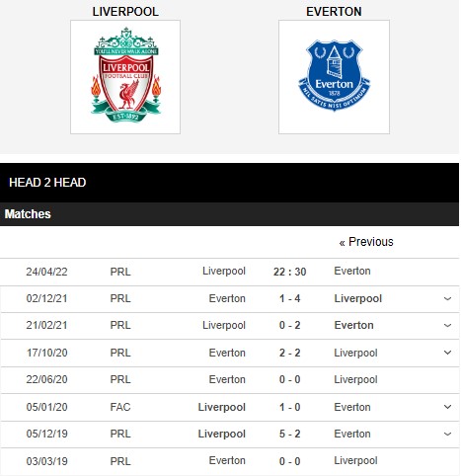
Task: Click Everton in the 03/03/19 match row
Action: pos(227,460)
